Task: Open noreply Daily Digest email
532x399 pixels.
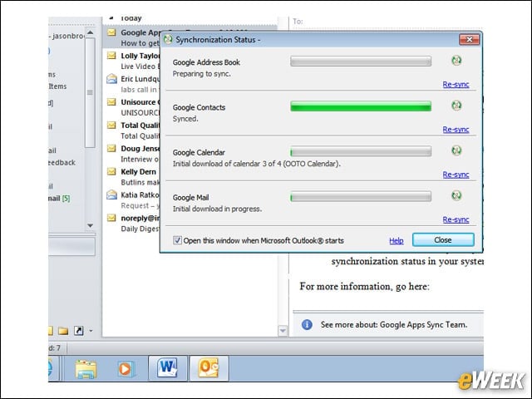Action: point(132,223)
